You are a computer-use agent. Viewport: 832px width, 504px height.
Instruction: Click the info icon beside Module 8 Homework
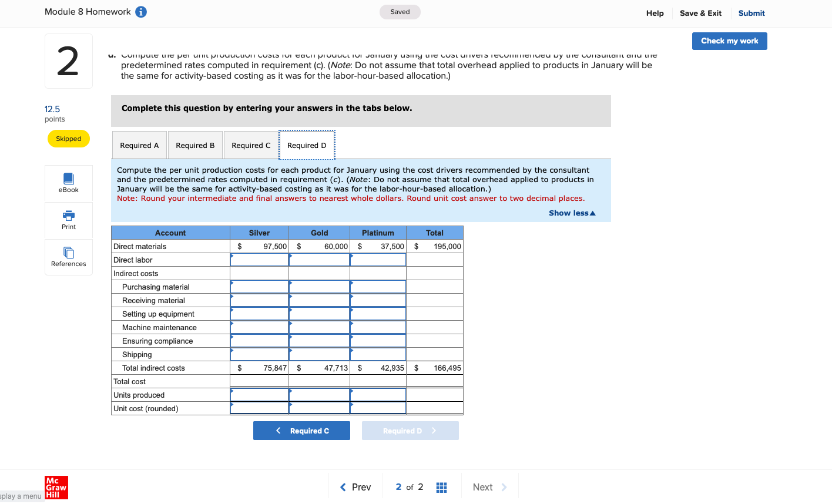coord(140,11)
